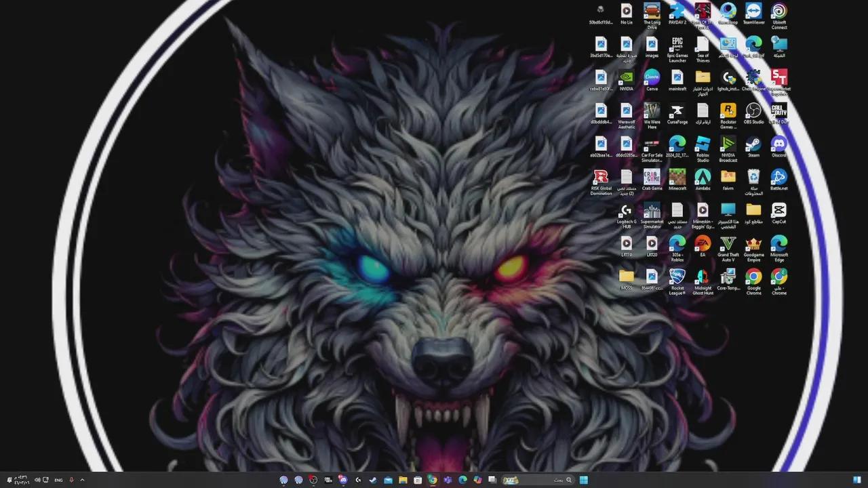Launch CurseForge from desktop
Viewport: 868px width, 488px height.
coord(677,113)
